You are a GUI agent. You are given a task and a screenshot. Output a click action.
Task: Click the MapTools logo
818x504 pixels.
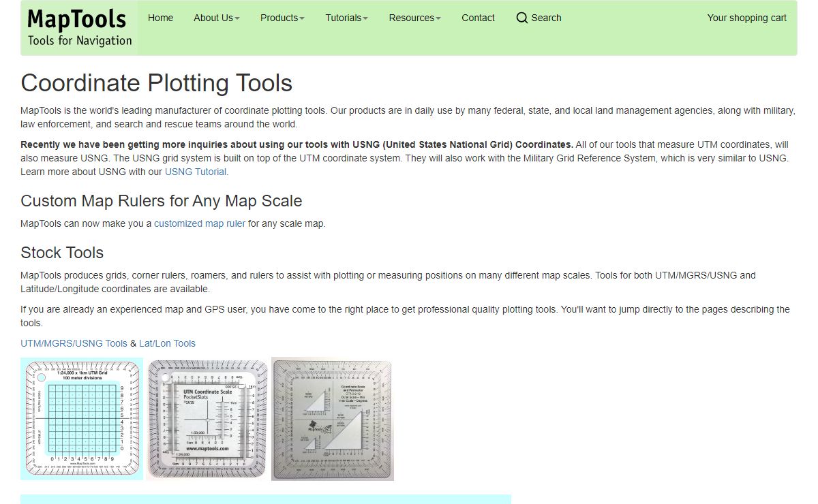click(78, 27)
